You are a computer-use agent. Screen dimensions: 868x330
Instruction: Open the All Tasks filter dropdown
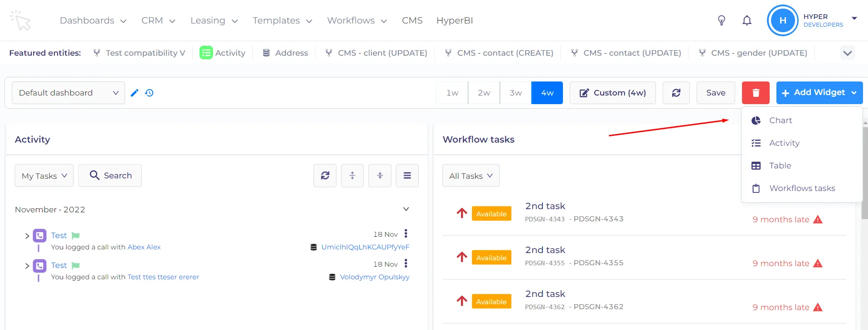click(x=471, y=176)
